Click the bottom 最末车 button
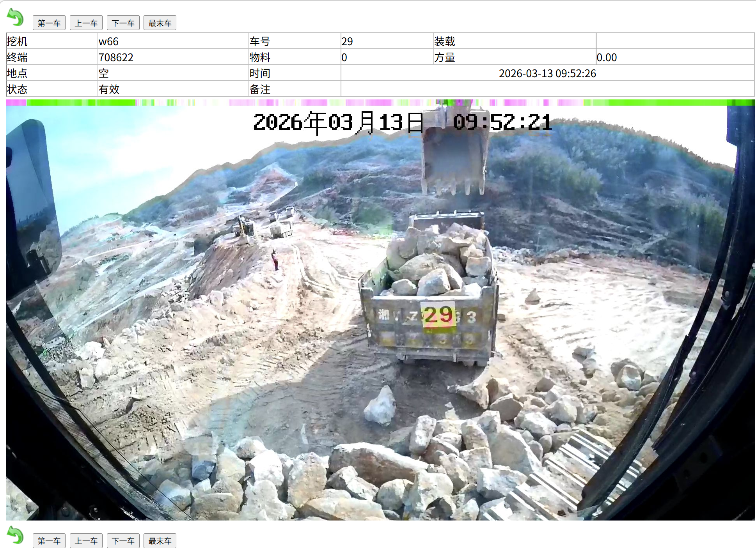The width and height of the screenshot is (756, 556). pyautogui.click(x=160, y=541)
